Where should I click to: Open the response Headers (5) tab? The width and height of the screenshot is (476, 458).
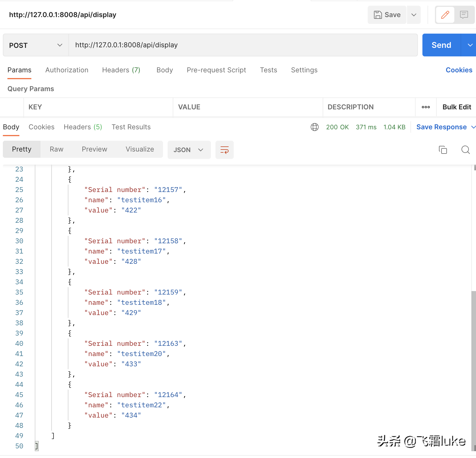point(83,127)
